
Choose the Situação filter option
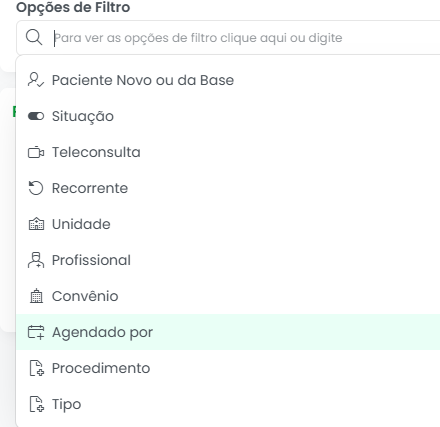pyautogui.click(x=228, y=116)
